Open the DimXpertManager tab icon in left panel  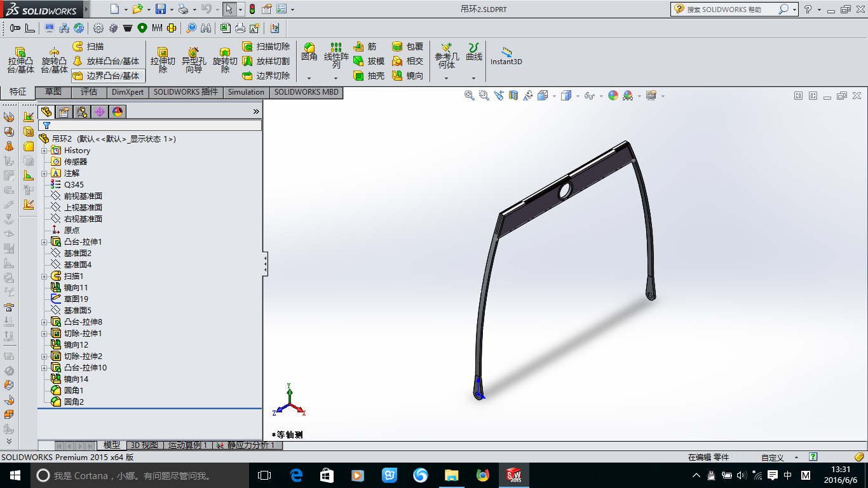click(100, 112)
